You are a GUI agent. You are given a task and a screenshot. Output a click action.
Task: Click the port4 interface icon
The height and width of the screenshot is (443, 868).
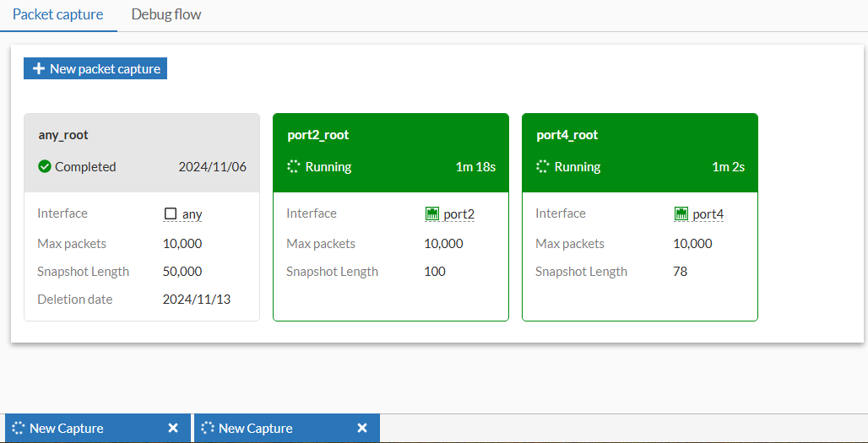(681, 214)
